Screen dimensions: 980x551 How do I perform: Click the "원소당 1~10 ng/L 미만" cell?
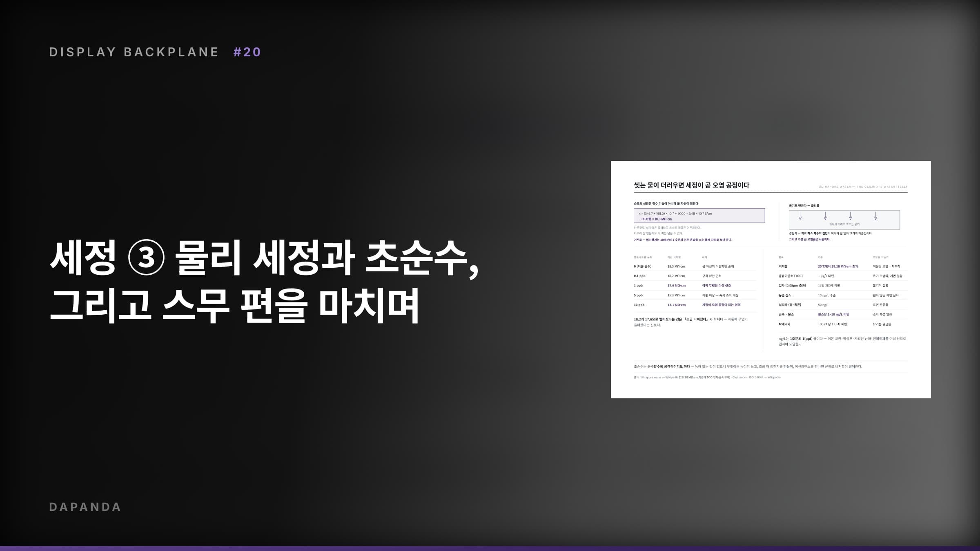[x=833, y=315]
